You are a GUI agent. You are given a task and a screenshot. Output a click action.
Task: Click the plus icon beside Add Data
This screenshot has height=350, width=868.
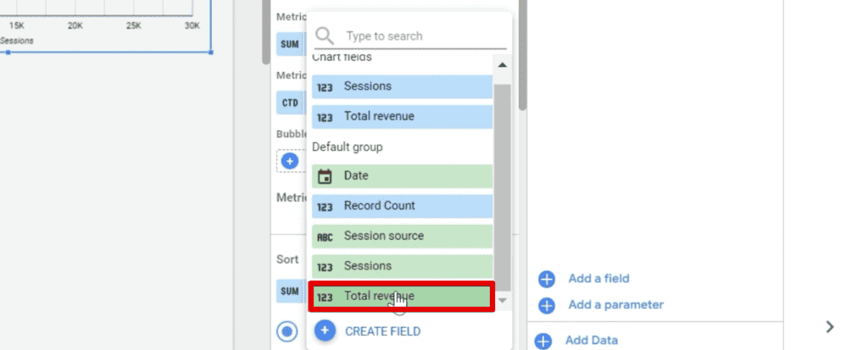click(x=543, y=341)
